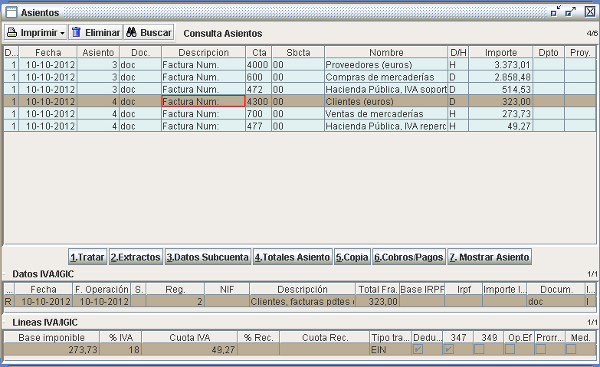Click the iconify window icon
This screenshot has width=600, height=367.
click(555, 12)
